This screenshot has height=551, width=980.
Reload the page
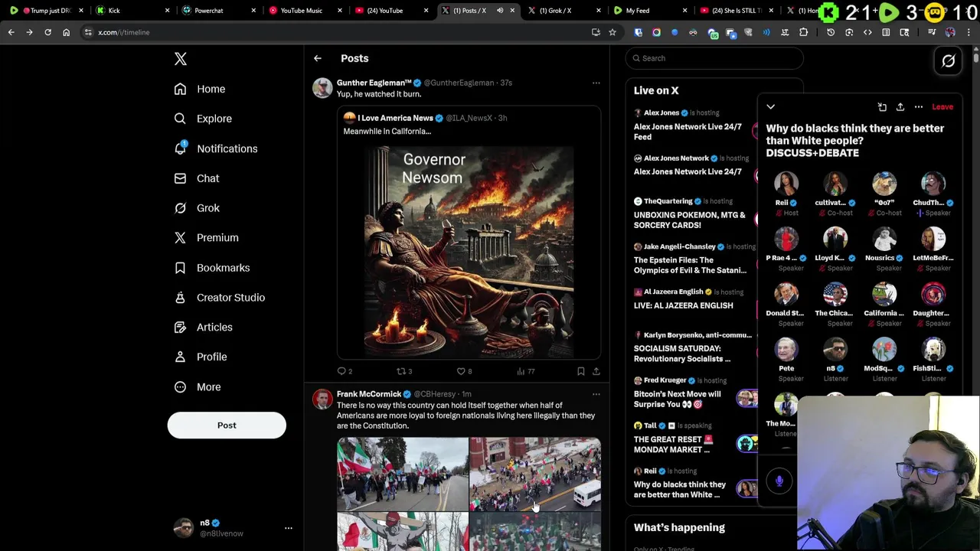pos(47,32)
